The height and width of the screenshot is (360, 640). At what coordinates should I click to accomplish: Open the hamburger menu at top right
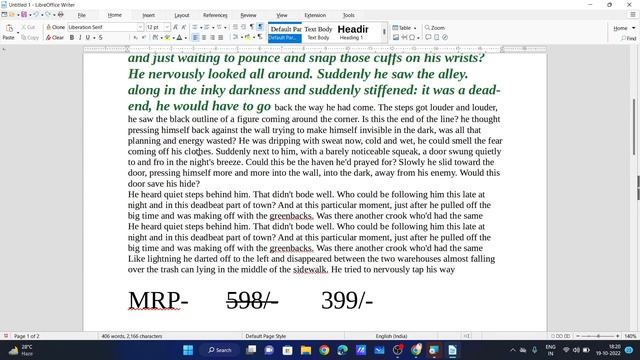coord(633,15)
